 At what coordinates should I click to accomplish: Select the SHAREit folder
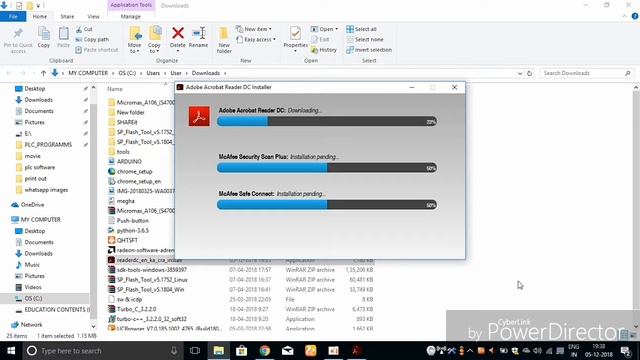click(x=123, y=122)
